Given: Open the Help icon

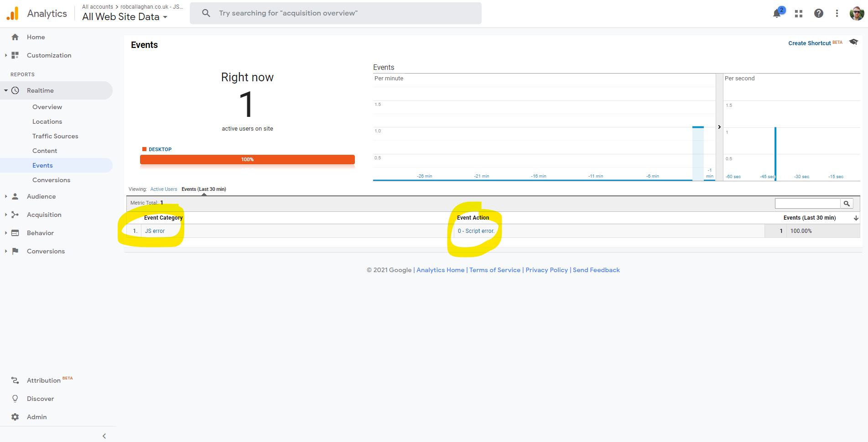Looking at the screenshot, I should (819, 13).
